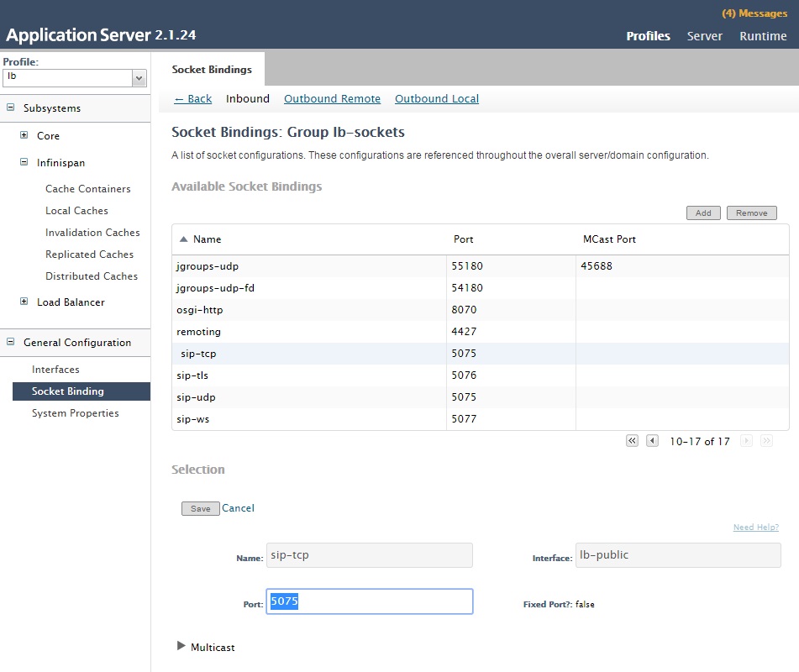Open the Profile dropdown showing lb

point(75,78)
